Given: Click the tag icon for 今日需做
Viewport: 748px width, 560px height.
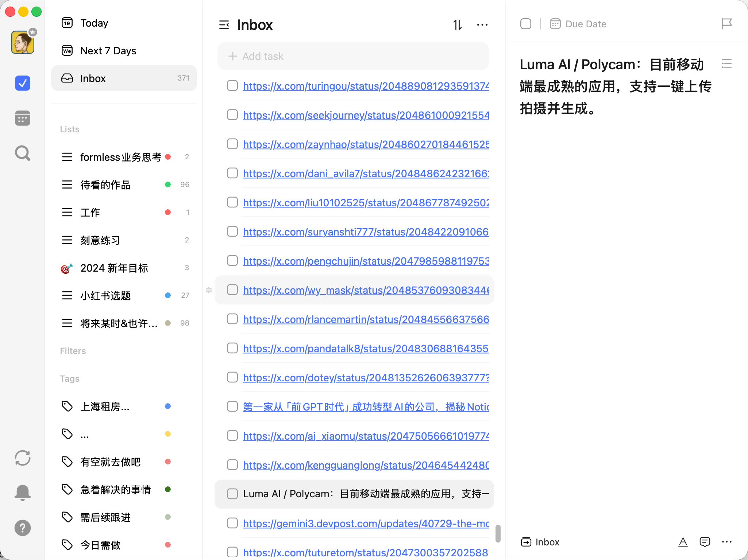Looking at the screenshot, I should [67, 545].
